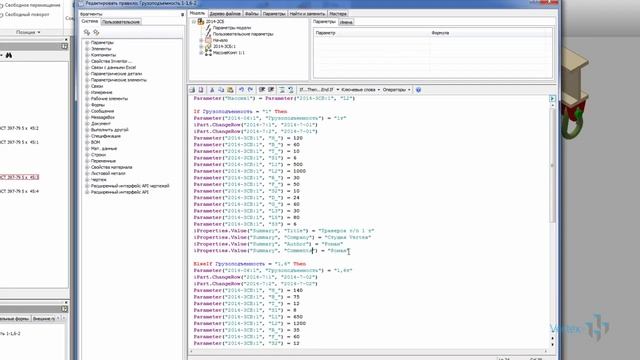Open the Найти и заменить tab

[307, 13]
